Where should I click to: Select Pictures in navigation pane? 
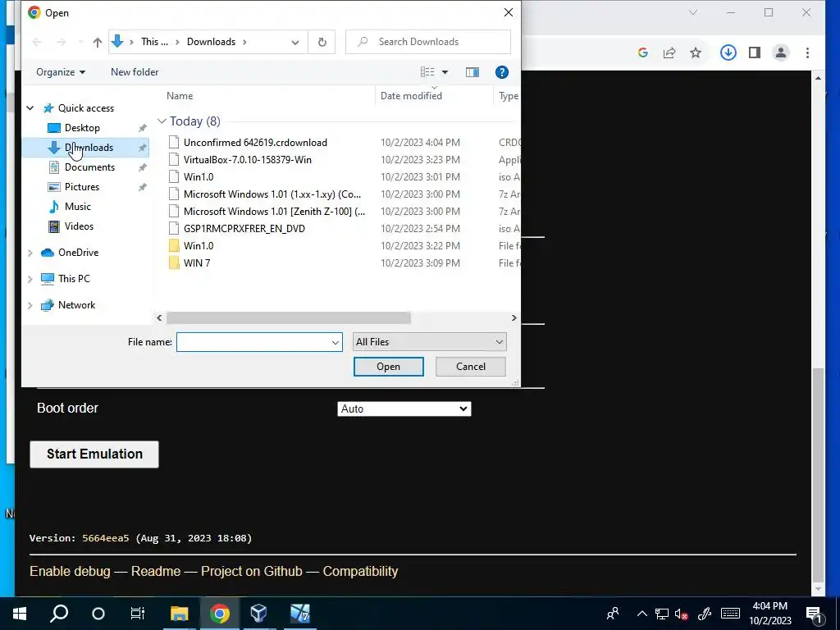(82, 188)
